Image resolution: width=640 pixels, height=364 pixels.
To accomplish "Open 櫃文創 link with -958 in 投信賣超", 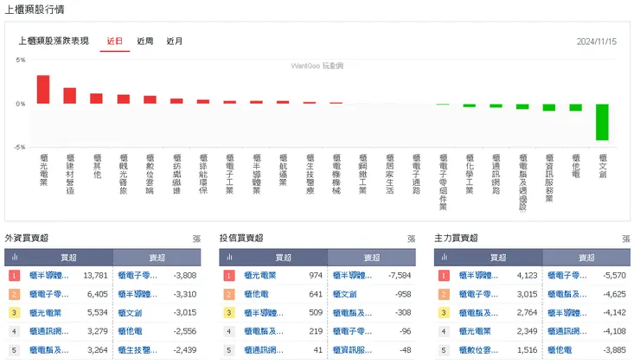I will (344, 294).
